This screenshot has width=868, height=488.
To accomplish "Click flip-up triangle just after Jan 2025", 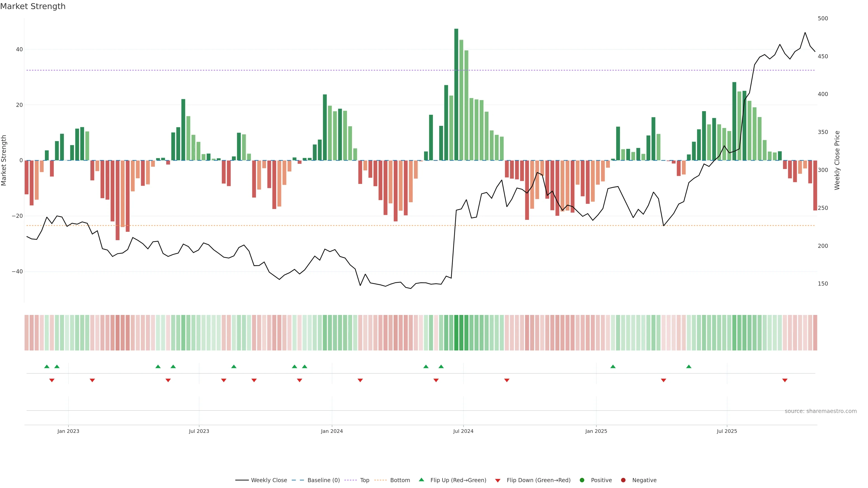I will pyautogui.click(x=613, y=366).
